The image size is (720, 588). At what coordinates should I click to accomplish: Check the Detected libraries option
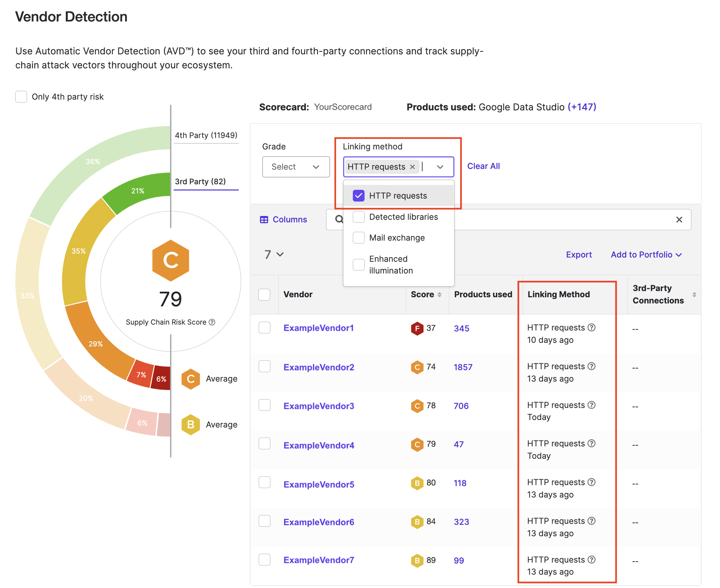[358, 217]
